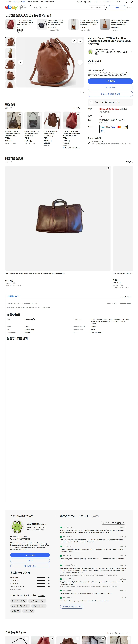Expand マイeBay dropdown in header
The image size is (138, 644).
pyautogui.click(x=118, y=2)
